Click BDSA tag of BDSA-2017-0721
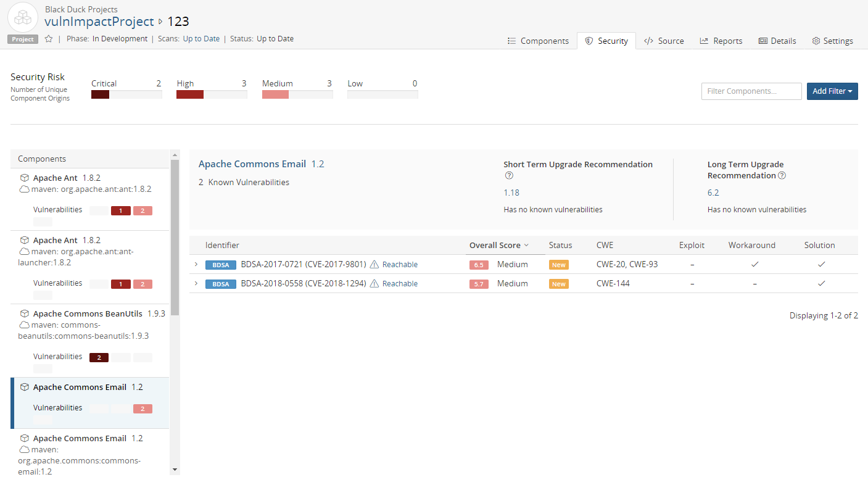 [221, 265]
